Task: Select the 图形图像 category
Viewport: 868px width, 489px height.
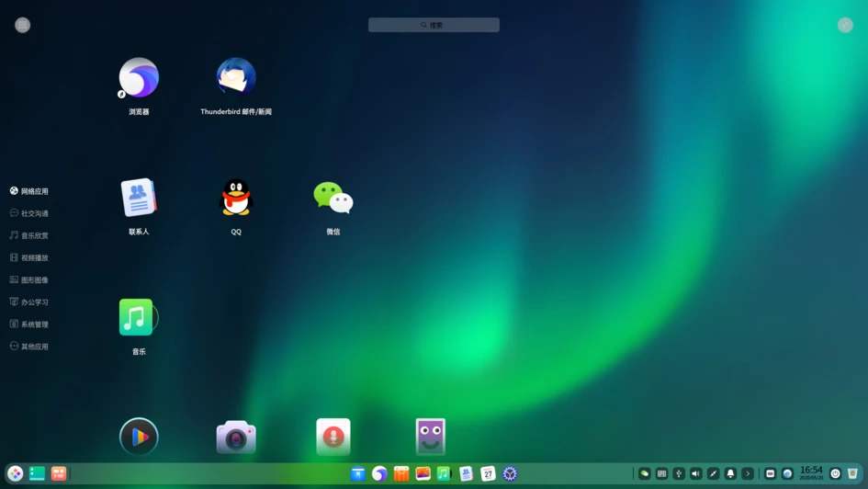Action: pyautogui.click(x=28, y=279)
